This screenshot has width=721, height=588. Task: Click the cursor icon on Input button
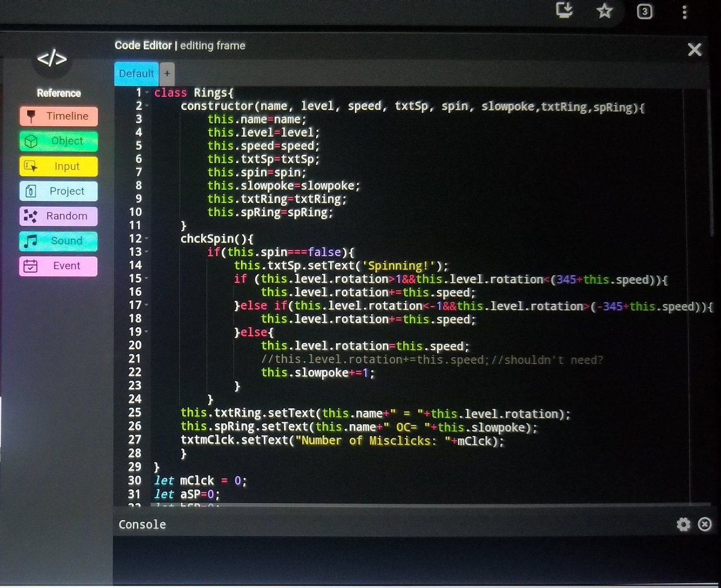pyautogui.click(x=31, y=166)
